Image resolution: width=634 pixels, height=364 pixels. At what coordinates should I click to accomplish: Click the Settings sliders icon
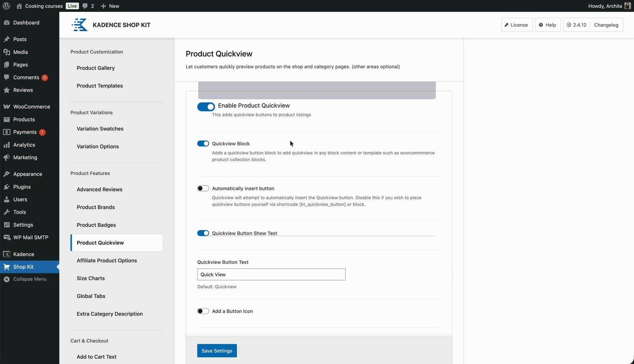coord(7,225)
